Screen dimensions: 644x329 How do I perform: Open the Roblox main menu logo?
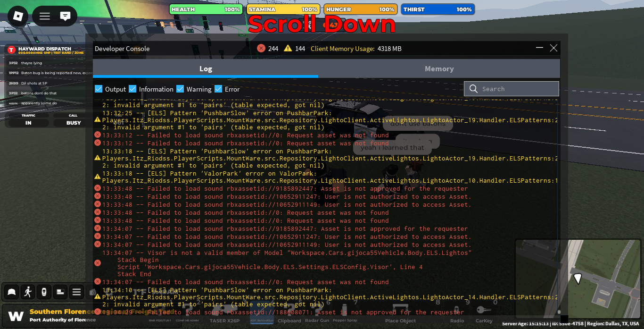pos(18,16)
